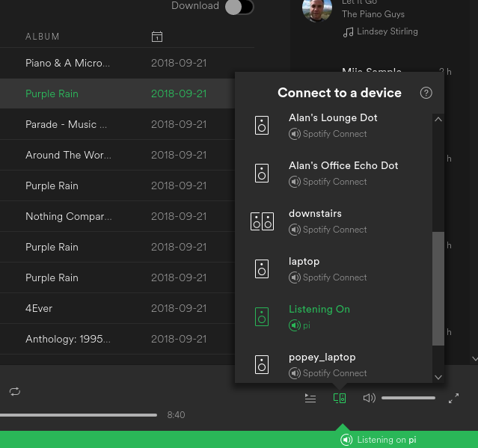Click the device list scrollbar thumb
The height and width of the screenshot is (448, 478).
(438, 289)
